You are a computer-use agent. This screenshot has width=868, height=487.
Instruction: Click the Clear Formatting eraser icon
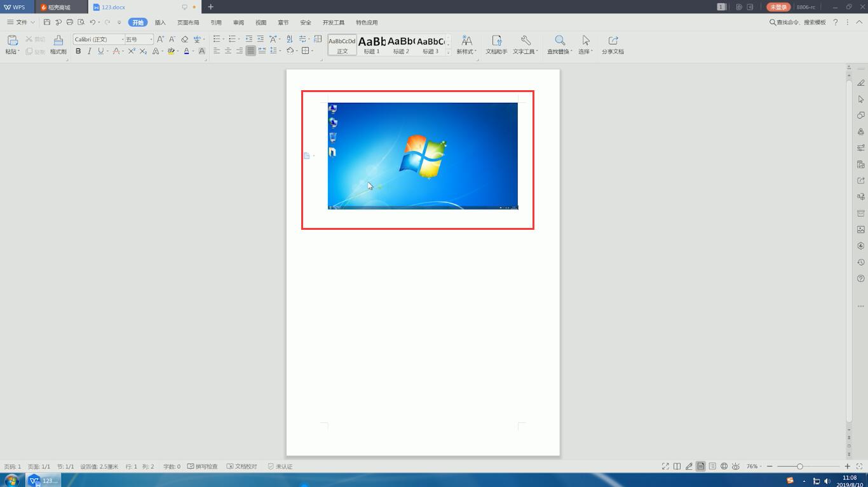tap(184, 39)
